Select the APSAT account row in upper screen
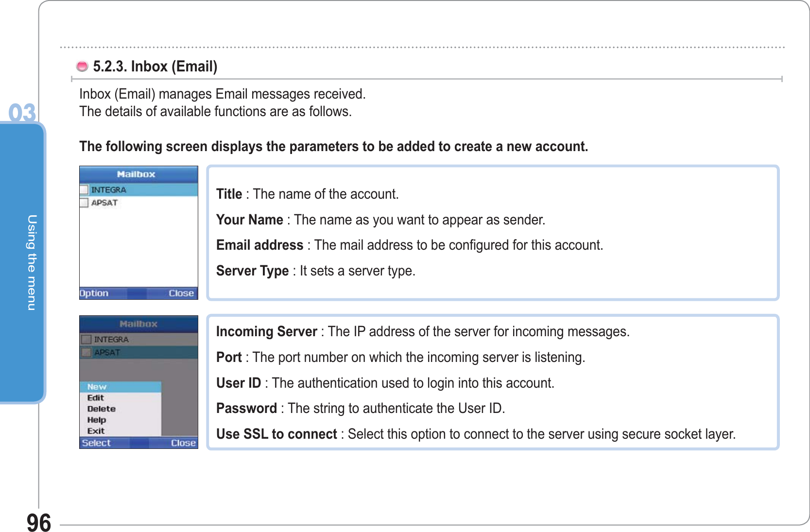The width and height of the screenshot is (810, 532). pyautogui.click(x=138, y=203)
